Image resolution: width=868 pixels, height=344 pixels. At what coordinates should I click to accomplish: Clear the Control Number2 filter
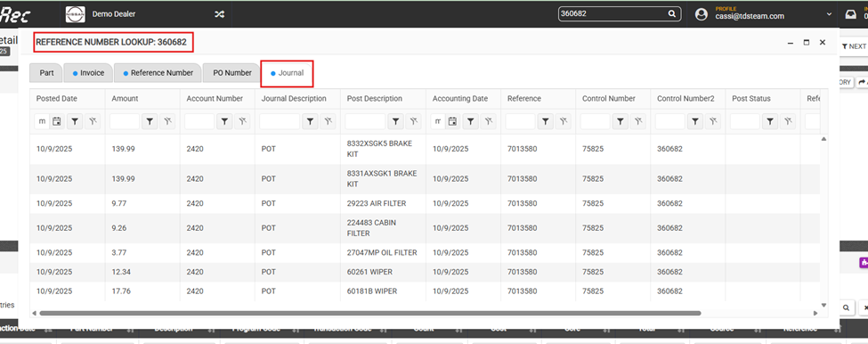[714, 121]
